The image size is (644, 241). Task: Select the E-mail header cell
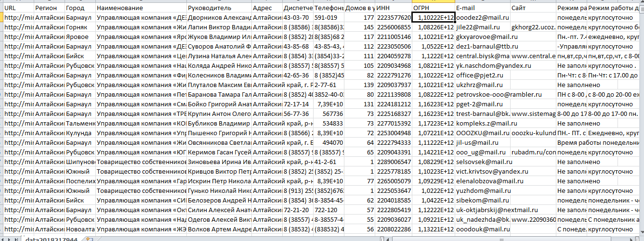point(482,8)
